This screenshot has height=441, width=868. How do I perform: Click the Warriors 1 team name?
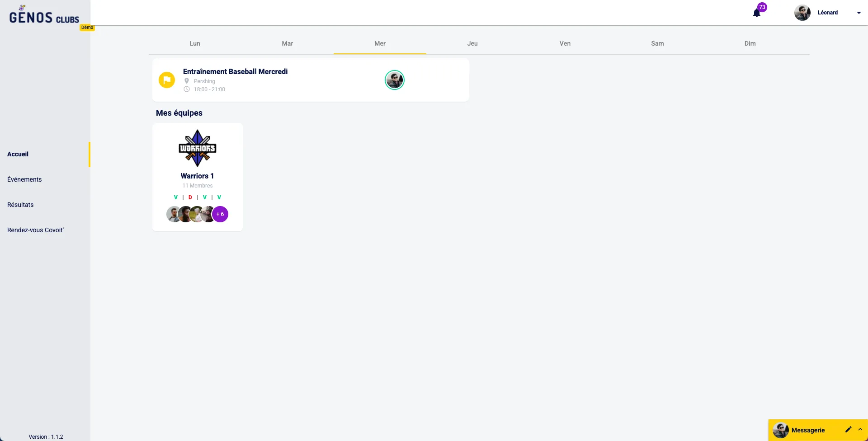pyautogui.click(x=197, y=176)
